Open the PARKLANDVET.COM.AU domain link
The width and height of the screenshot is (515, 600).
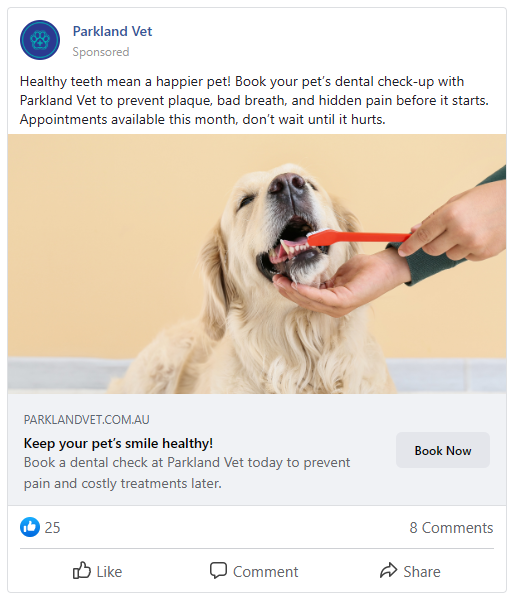coord(86,420)
